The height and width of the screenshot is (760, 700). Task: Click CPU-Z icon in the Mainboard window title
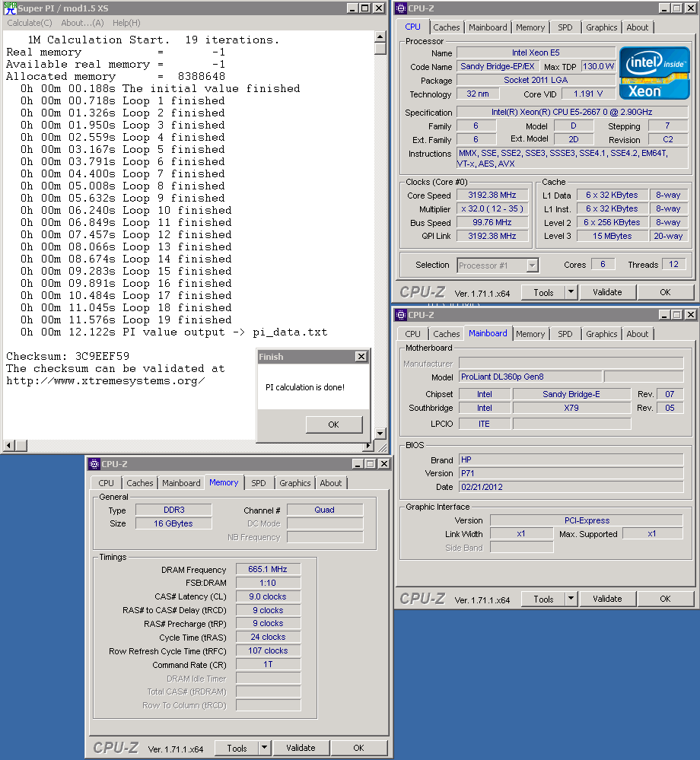coord(401,315)
